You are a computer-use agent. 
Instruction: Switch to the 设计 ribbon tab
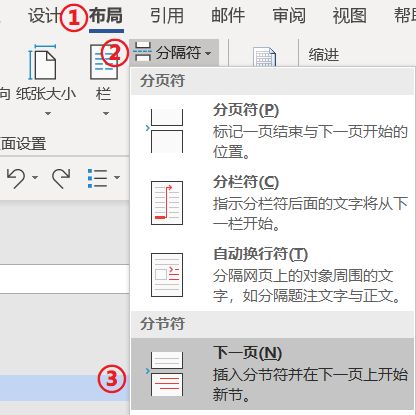(43, 16)
